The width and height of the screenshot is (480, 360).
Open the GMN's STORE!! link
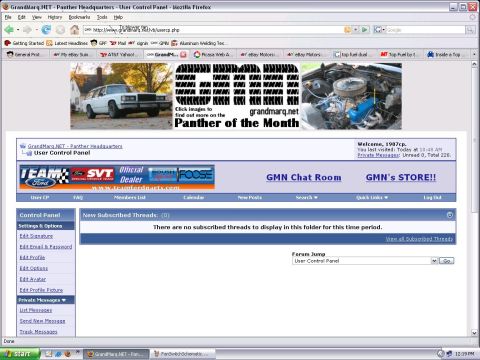[401, 177]
